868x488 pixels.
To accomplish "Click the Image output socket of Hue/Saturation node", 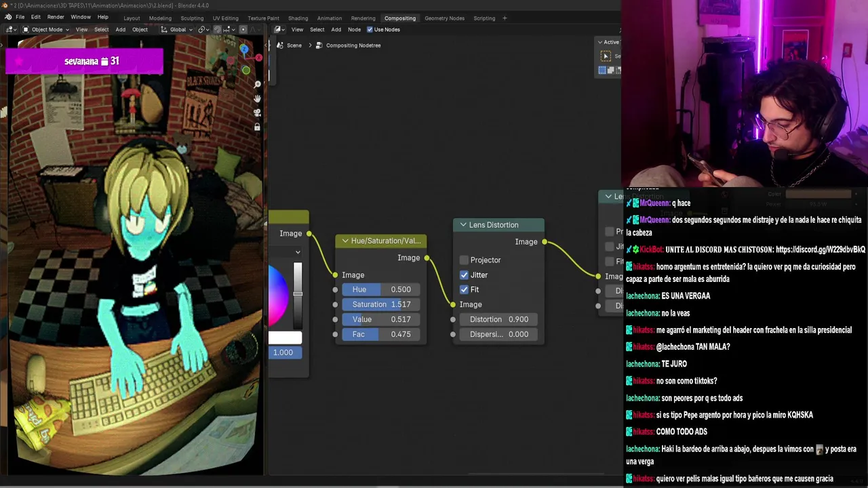I will pos(427,258).
